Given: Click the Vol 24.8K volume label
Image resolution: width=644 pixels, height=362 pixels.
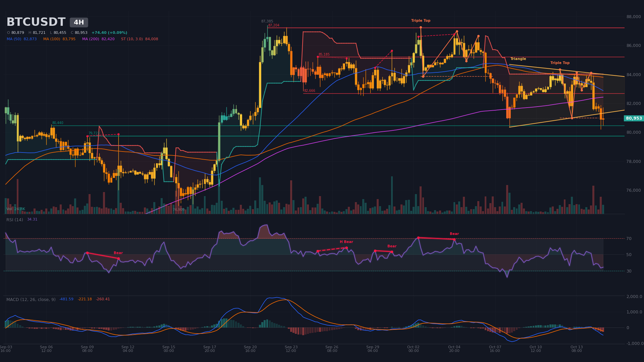Looking at the screenshot, I should pyautogui.click(x=16, y=209).
